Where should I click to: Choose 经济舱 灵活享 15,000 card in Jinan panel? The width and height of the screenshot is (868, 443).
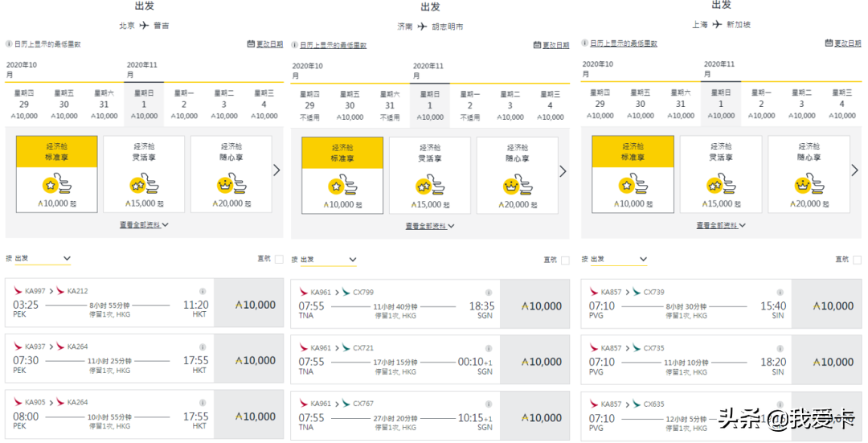tap(429, 174)
